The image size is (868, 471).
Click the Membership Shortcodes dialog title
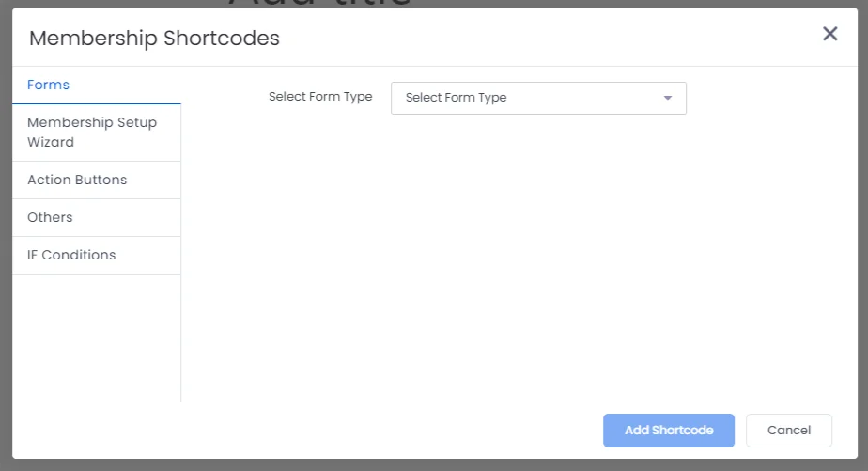(154, 39)
